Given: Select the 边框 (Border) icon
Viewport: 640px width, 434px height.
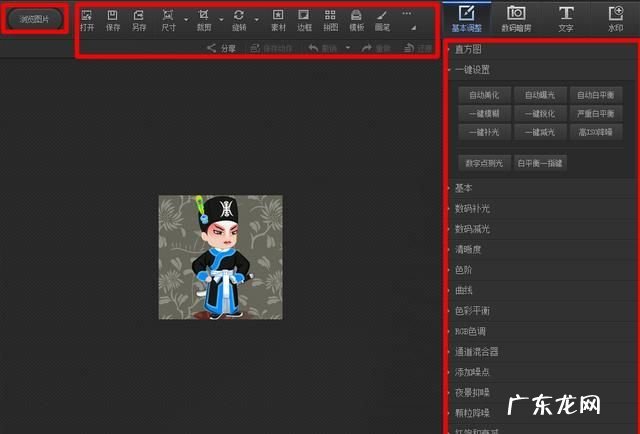Looking at the screenshot, I should pos(304,19).
